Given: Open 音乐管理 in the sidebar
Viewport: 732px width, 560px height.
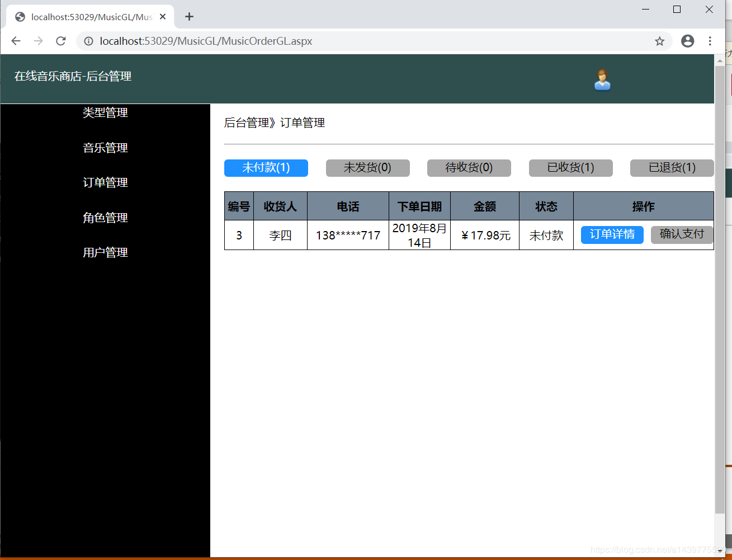Looking at the screenshot, I should click(105, 148).
